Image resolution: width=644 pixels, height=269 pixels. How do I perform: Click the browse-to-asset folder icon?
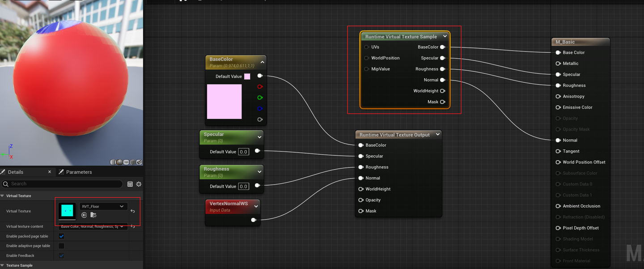93,215
